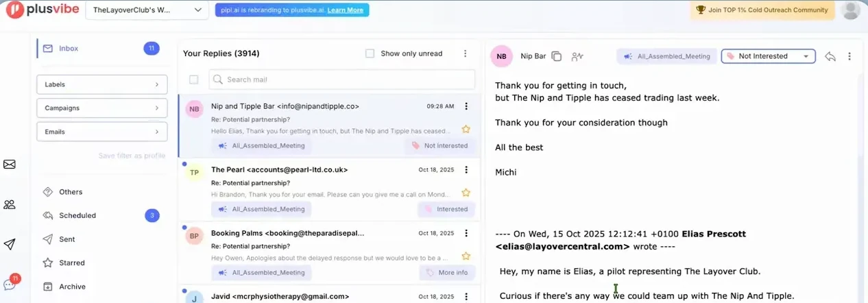
Task: Copy Nip Bar contact details icon
Action: (557, 56)
